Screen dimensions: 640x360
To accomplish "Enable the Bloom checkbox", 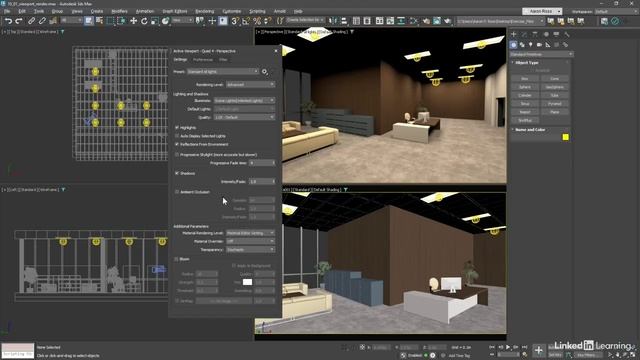I will click(177, 259).
